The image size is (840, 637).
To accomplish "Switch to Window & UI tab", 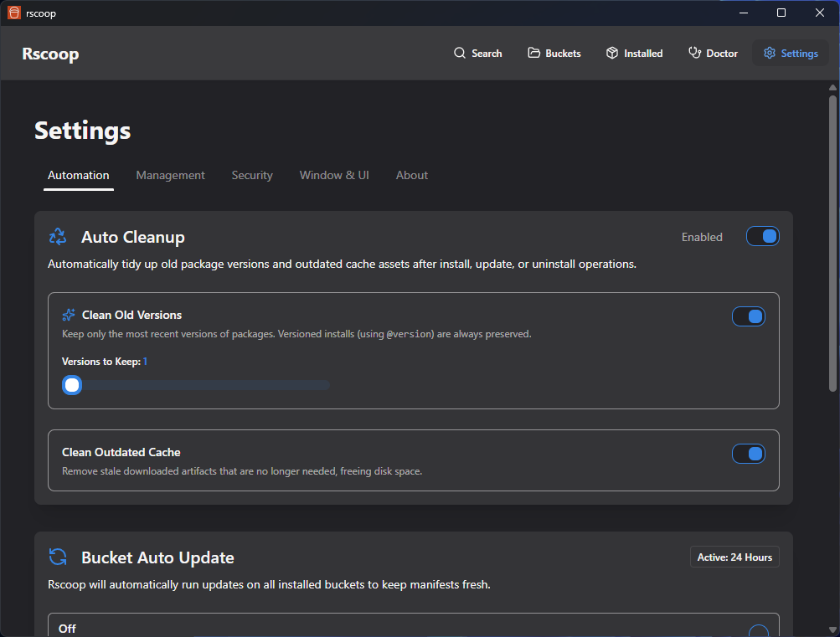I will [334, 175].
